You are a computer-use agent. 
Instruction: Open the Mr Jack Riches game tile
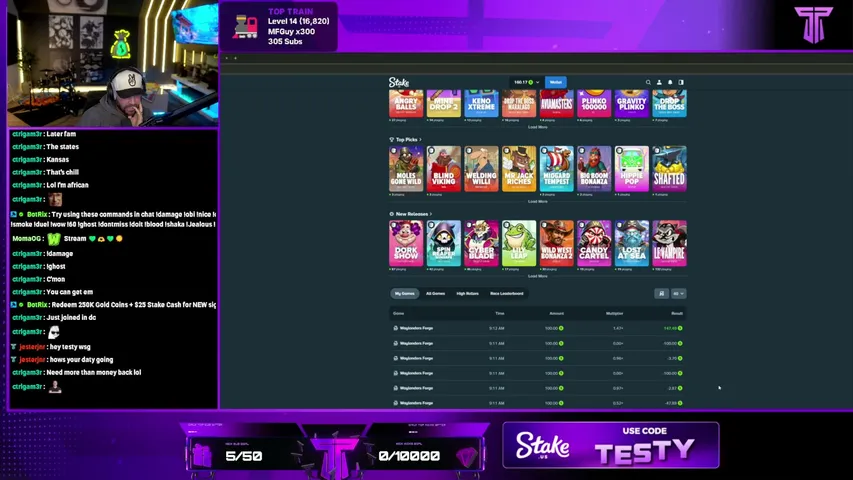point(518,169)
